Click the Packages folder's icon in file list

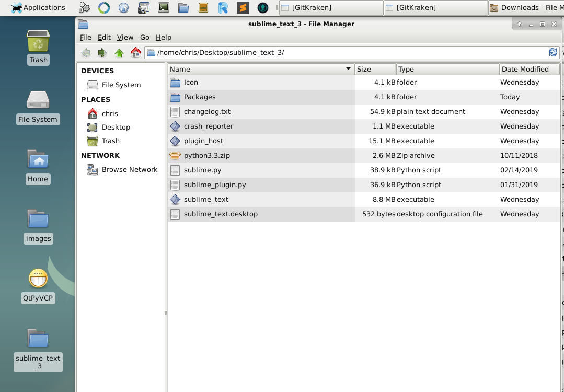(175, 97)
